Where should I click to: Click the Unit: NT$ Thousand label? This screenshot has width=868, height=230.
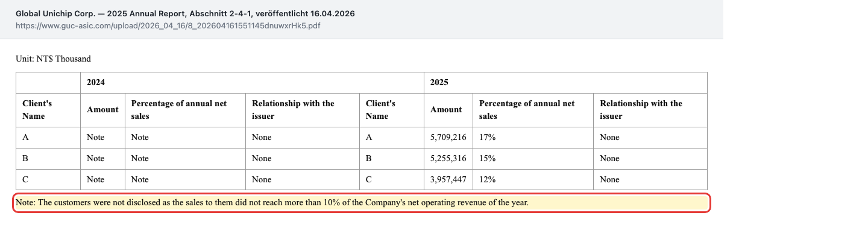(53, 59)
